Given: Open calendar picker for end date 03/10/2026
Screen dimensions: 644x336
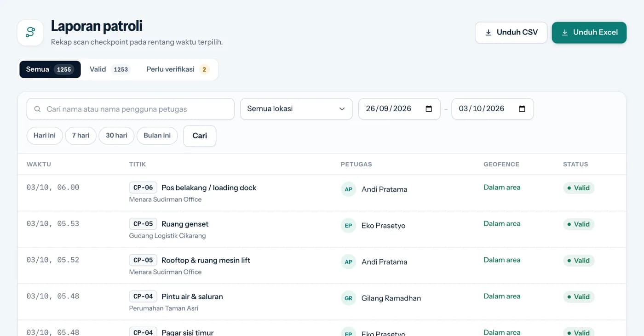Looking at the screenshot, I should click(522, 109).
